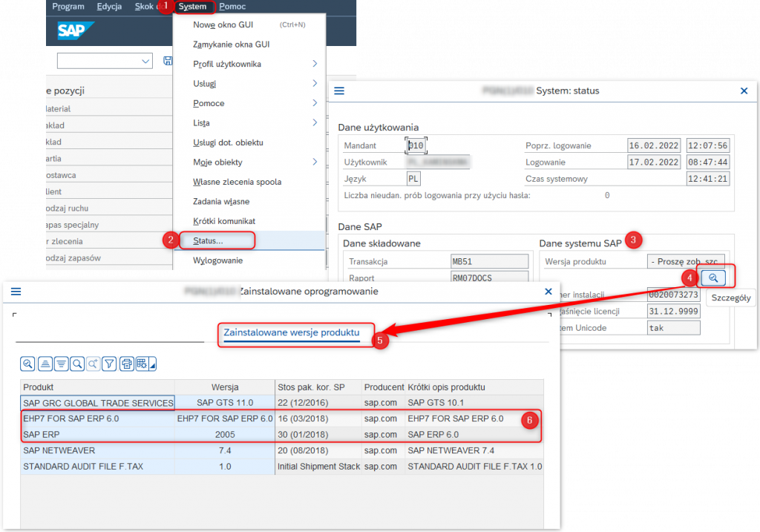The width and height of the screenshot is (760, 532).
Task: Open hamburger menu in Zainstalowane oprogramowanie window
Action: (16, 292)
